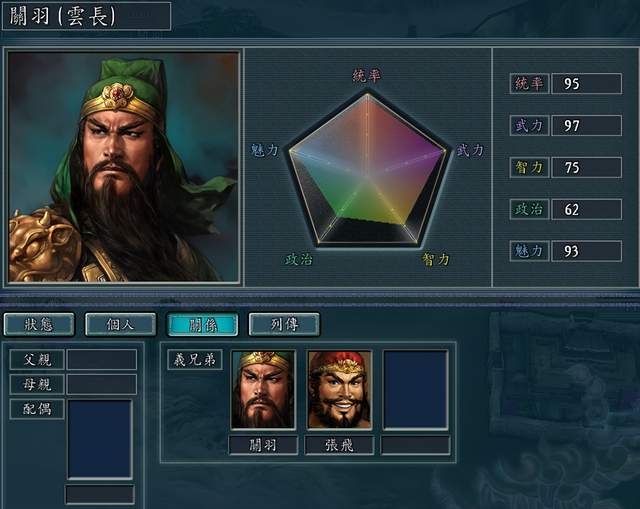Click the empty 父親 field

(102, 360)
